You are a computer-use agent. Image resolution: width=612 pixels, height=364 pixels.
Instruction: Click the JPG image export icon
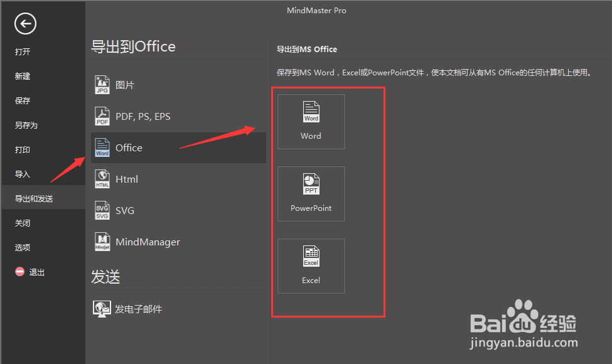click(x=102, y=85)
